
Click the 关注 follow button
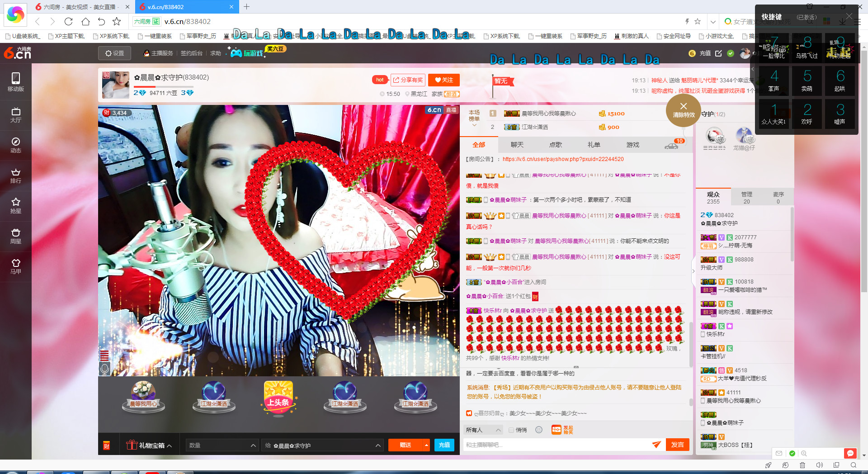tap(444, 80)
